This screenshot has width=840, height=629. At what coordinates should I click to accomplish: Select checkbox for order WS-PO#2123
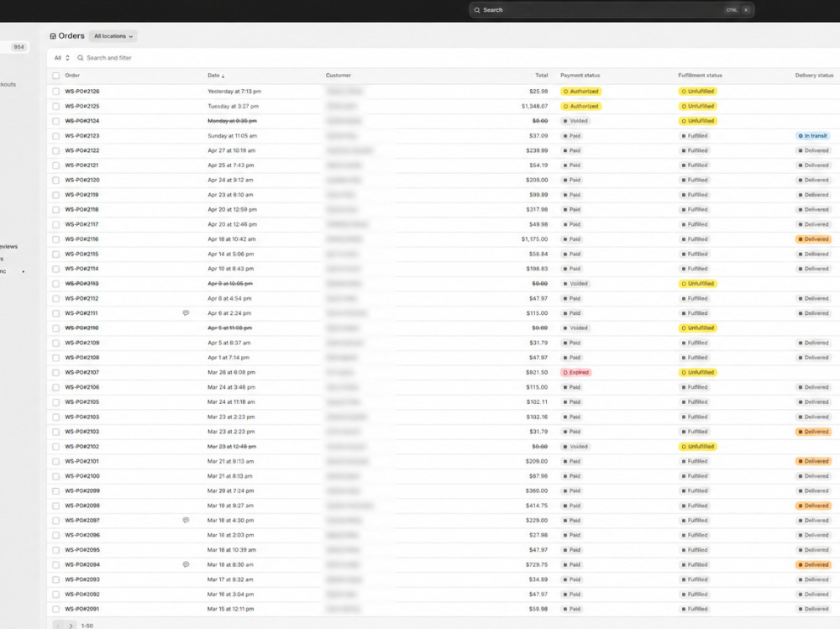point(55,136)
